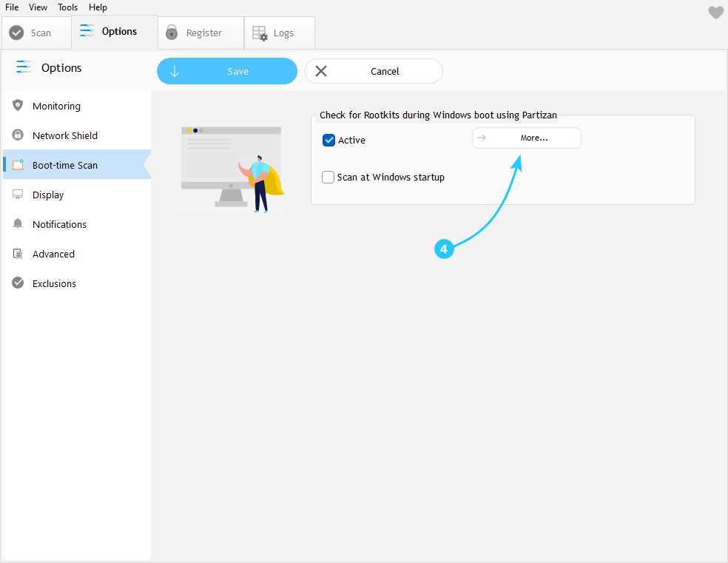Image resolution: width=728 pixels, height=563 pixels.
Task: Uncheck the Active checkbox
Action: tap(329, 140)
